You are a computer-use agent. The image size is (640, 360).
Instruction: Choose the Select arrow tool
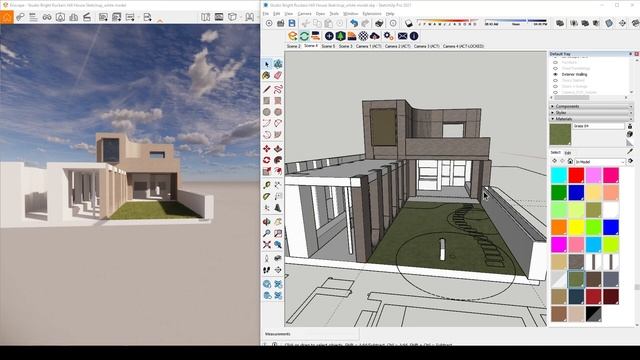click(267, 64)
